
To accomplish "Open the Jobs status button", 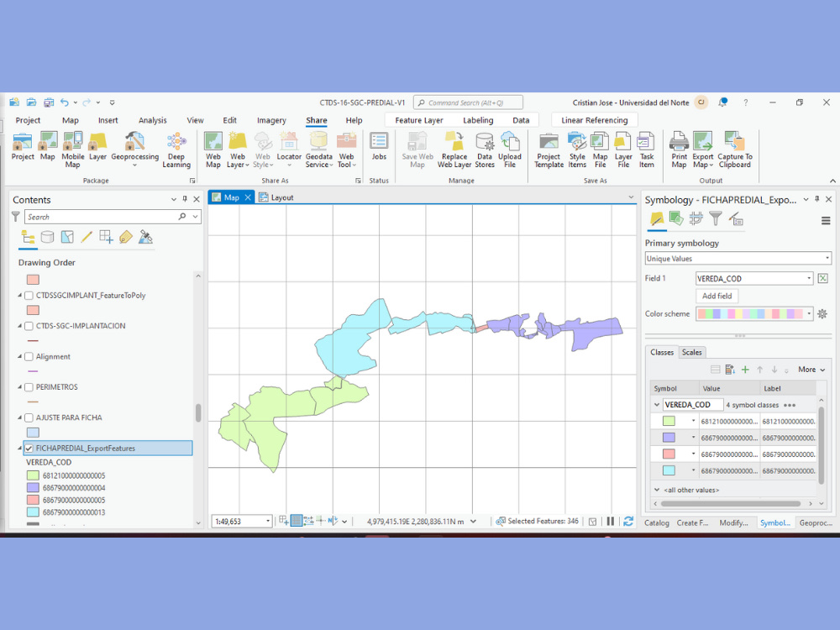I will pyautogui.click(x=379, y=146).
